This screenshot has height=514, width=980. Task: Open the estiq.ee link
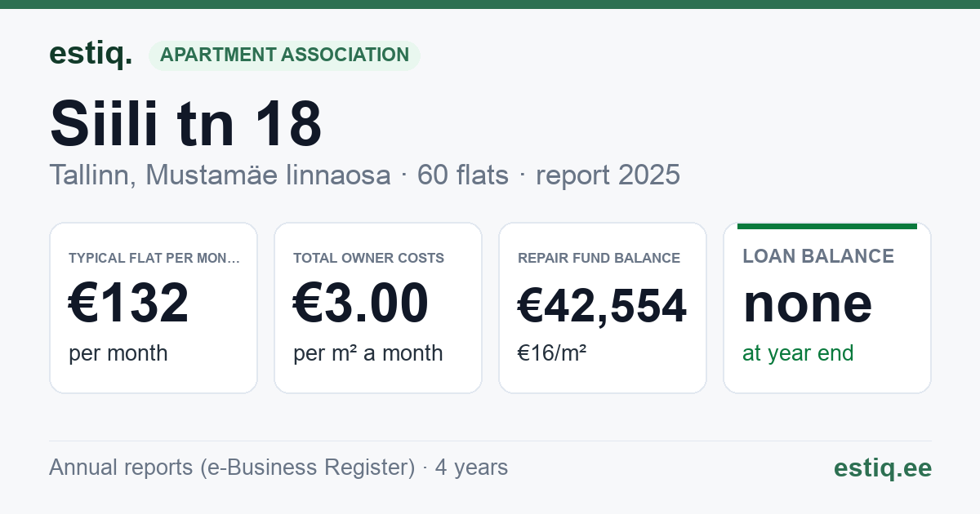tap(883, 467)
